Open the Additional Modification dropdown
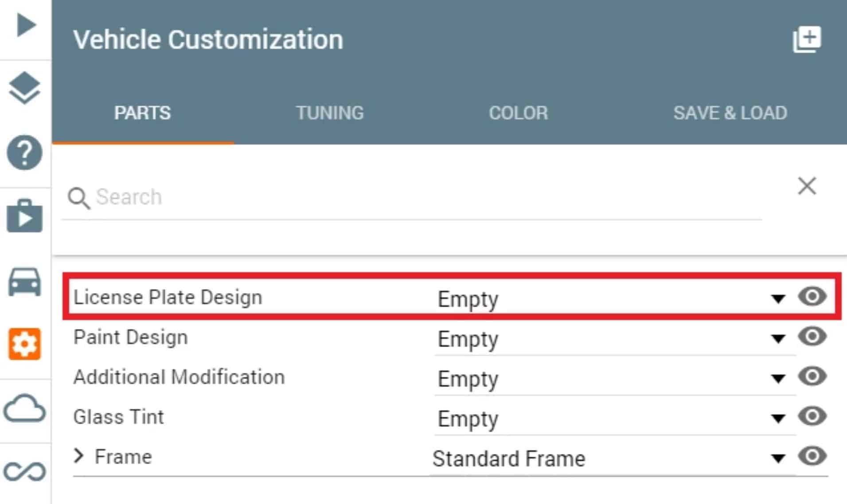 click(x=612, y=379)
